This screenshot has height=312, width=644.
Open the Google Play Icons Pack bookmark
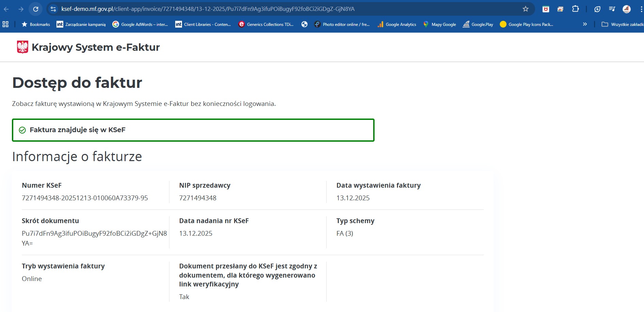(526, 24)
